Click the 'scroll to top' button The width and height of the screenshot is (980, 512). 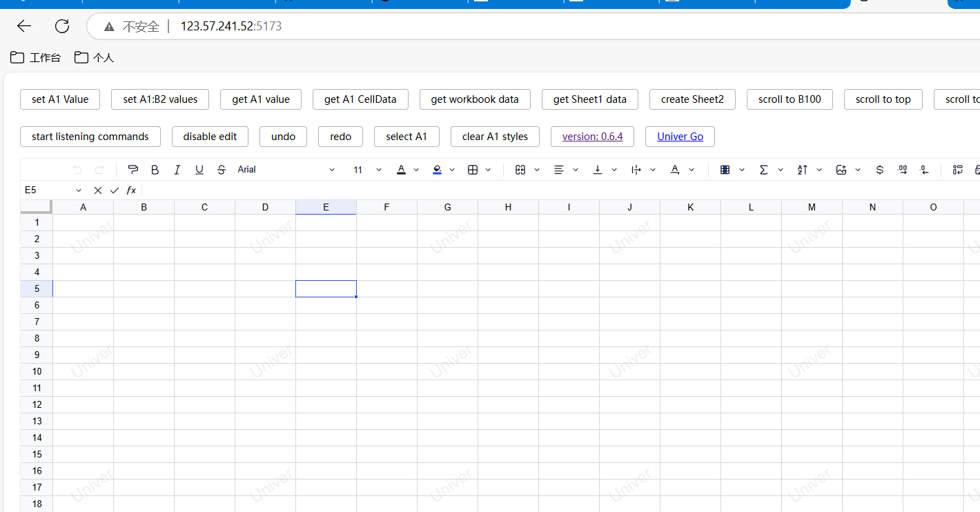pos(883,99)
